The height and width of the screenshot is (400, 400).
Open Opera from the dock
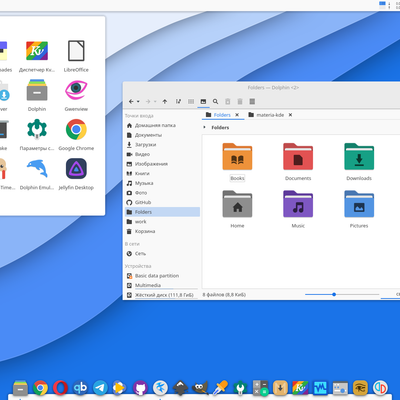(x=60, y=388)
